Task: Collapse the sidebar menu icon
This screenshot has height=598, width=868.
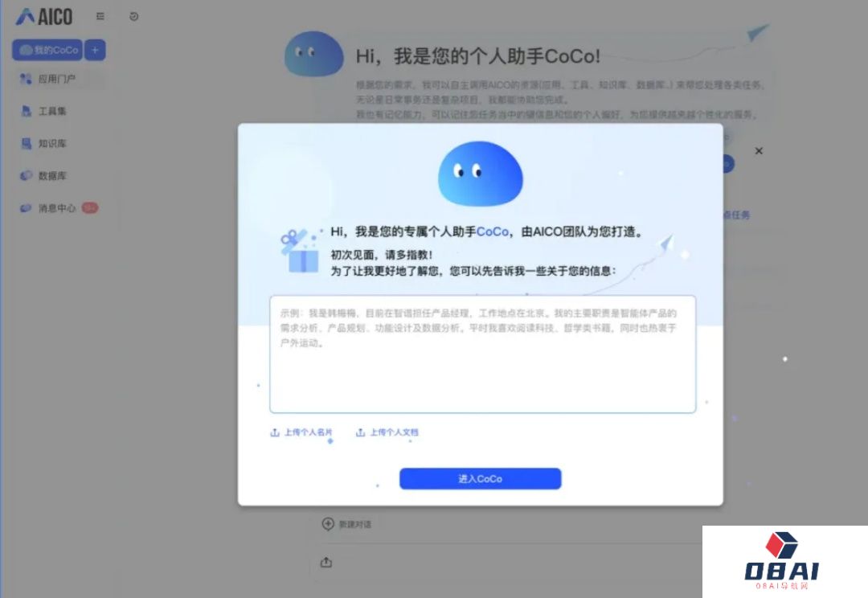Action: (100, 17)
